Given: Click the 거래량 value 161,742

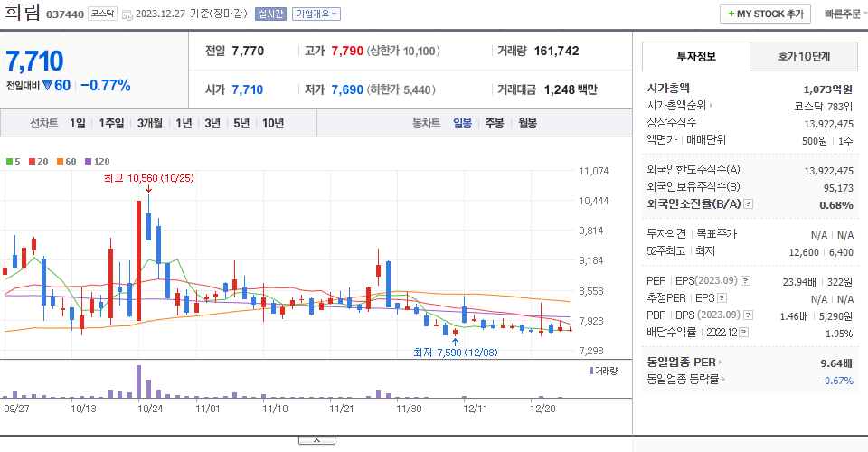Looking at the screenshot, I should pos(556,51).
